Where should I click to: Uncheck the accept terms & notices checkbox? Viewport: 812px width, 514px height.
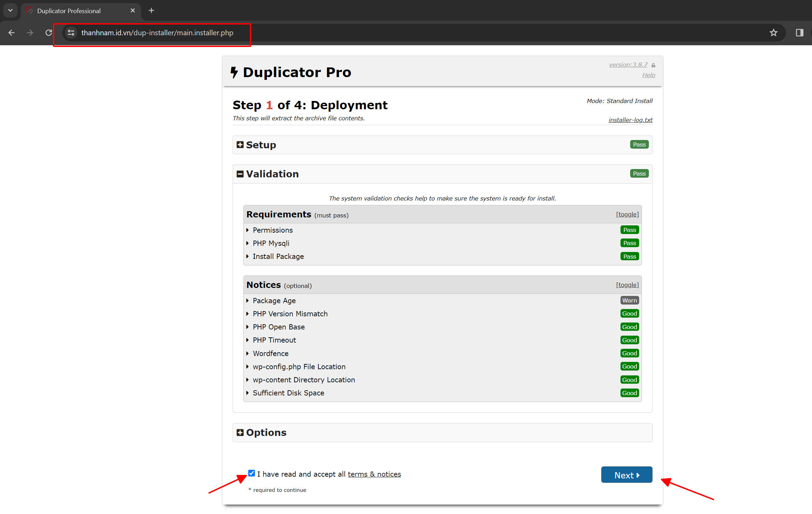tap(251, 473)
